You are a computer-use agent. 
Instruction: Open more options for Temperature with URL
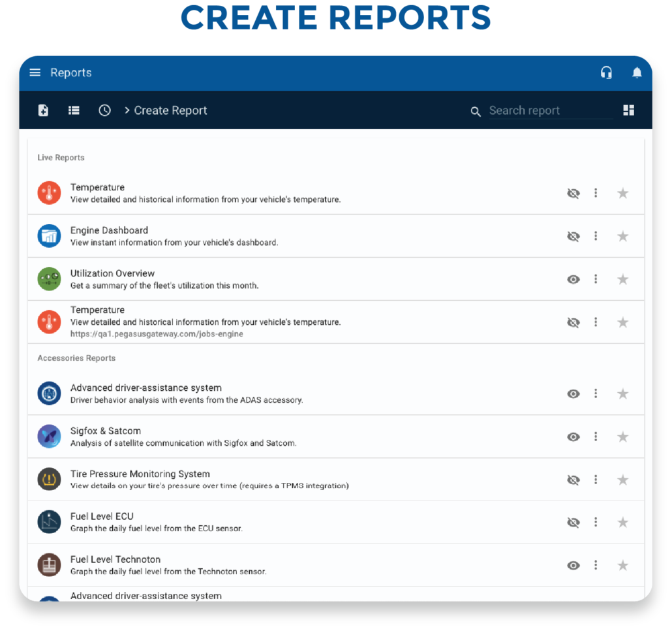click(x=596, y=322)
